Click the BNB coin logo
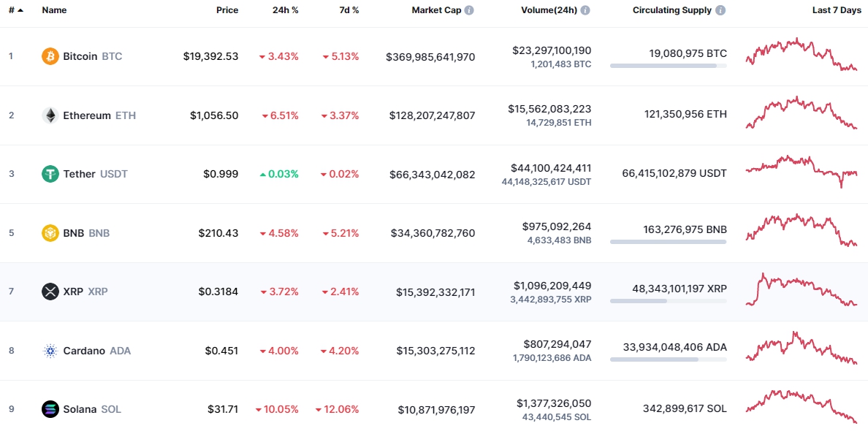 [50, 233]
